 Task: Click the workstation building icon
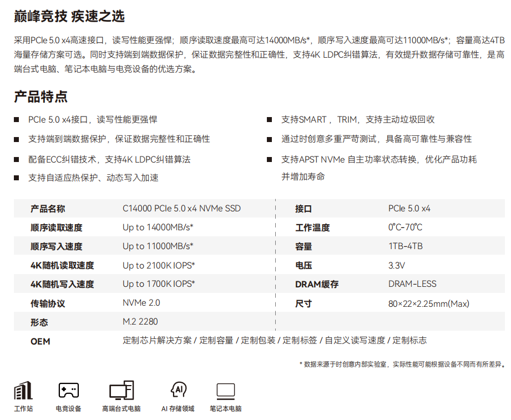(x=23, y=391)
